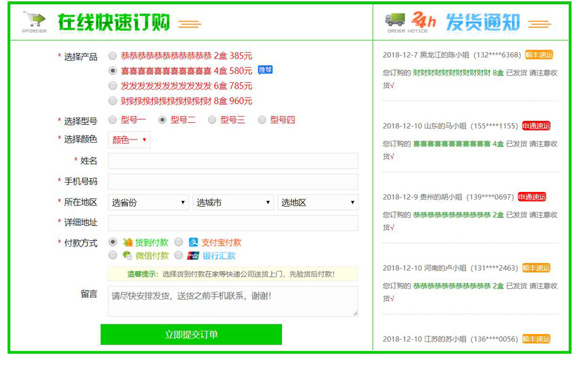Click the shopping cart order icon

pyautogui.click(x=34, y=21)
